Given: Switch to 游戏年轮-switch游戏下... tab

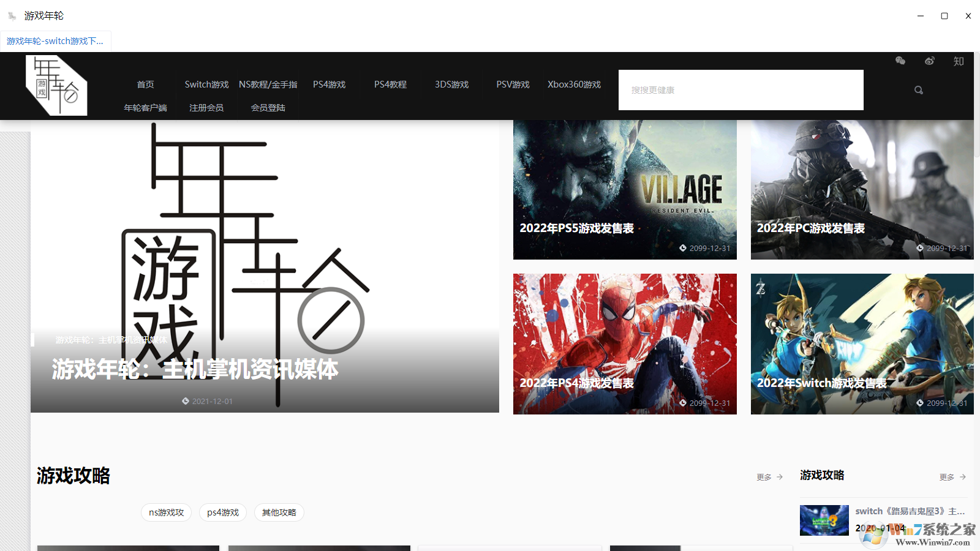Looking at the screenshot, I should tap(55, 41).
